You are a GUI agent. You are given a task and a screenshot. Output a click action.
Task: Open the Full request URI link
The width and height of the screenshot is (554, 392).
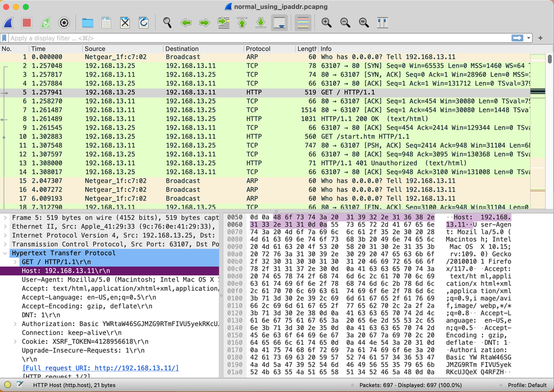pos(100,368)
